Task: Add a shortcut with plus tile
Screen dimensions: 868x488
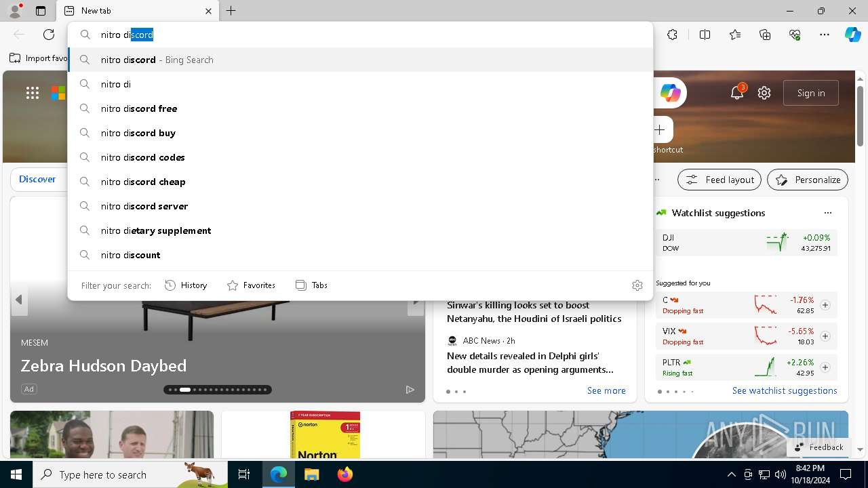Action: [660, 129]
